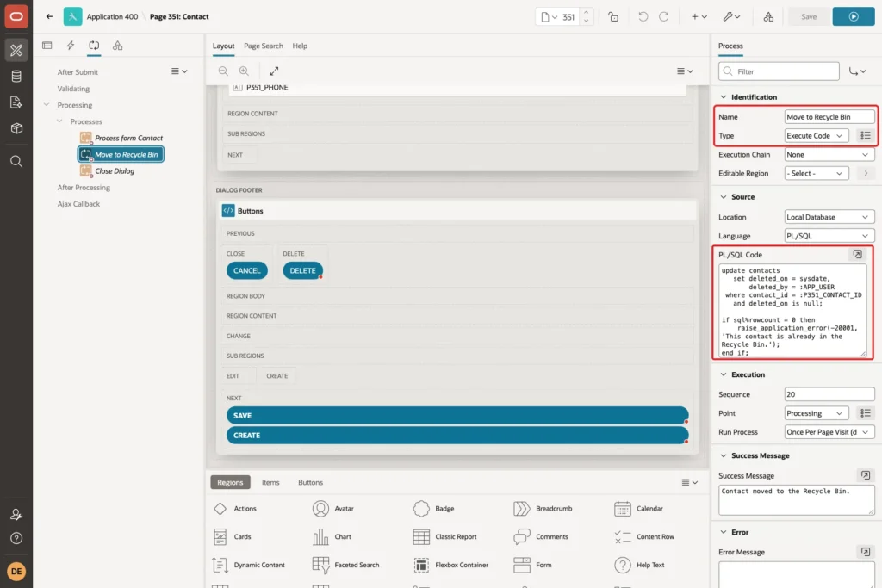Open the Create plus menu
The width and height of the screenshot is (882, 588).
[699, 17]
